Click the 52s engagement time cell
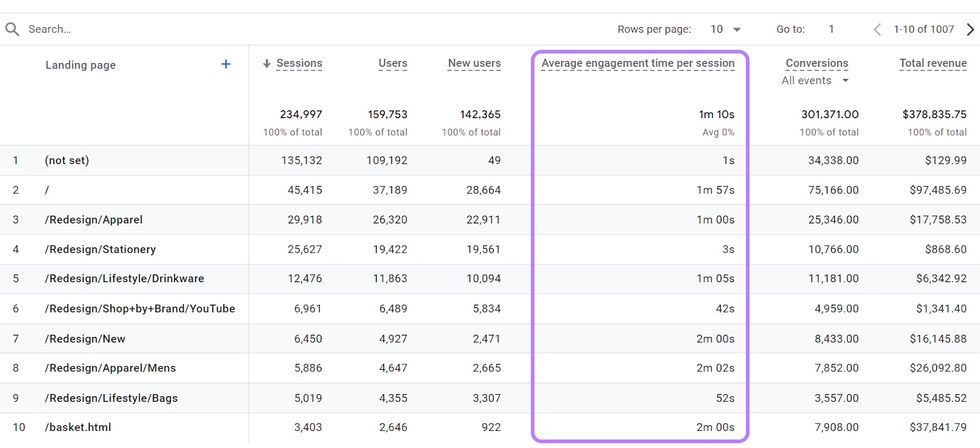Screen dimensions: 980x448 tap(725, 398)
